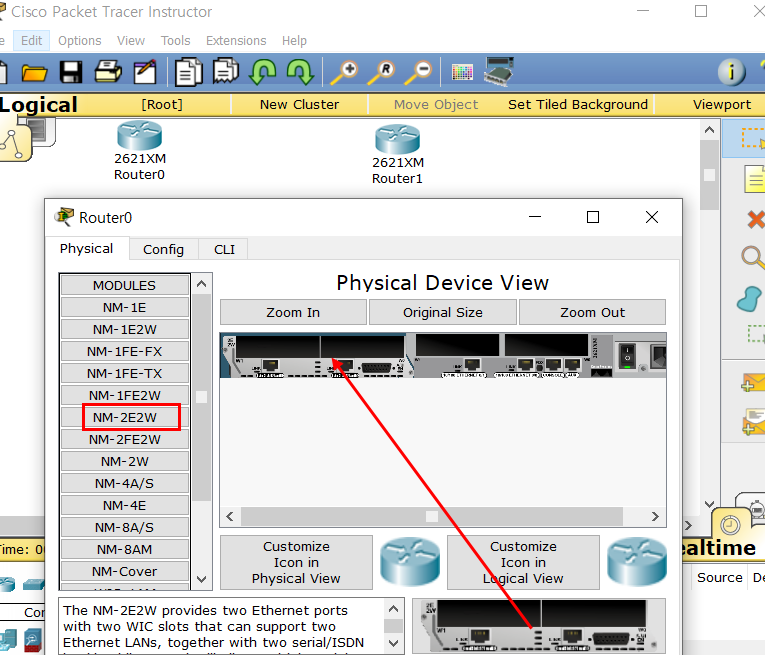This screenshot has width=765, height=655.
Task: Choose the Draw Polygon blob tool
Action: click(749, 298)
